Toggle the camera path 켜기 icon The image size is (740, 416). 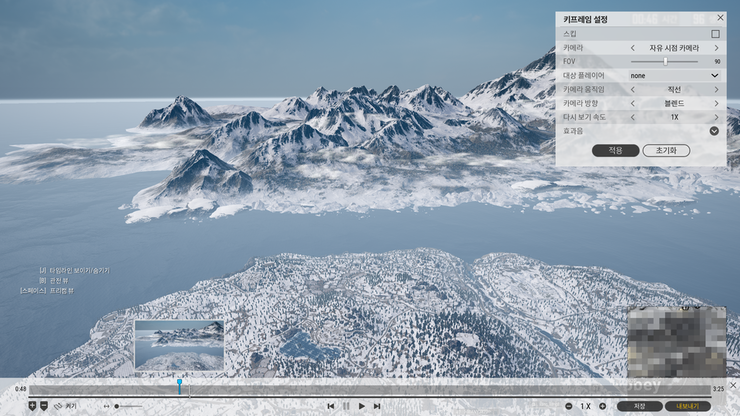pos(58,406)
